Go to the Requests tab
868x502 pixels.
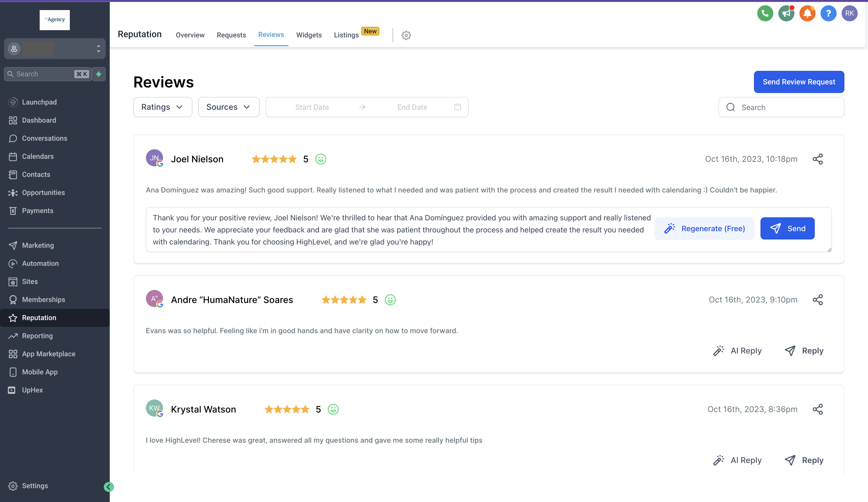[x=231, y=35]
